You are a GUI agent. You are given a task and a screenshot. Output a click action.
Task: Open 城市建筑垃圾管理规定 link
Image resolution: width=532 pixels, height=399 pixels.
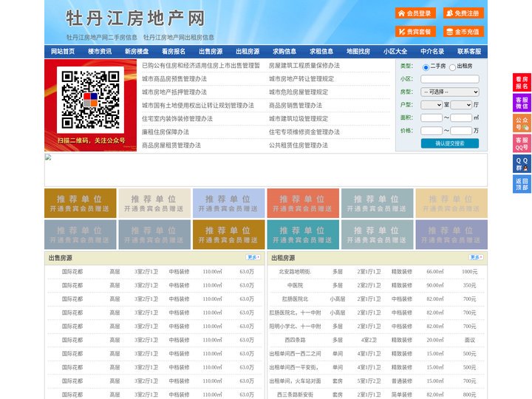tap(299, 119)
